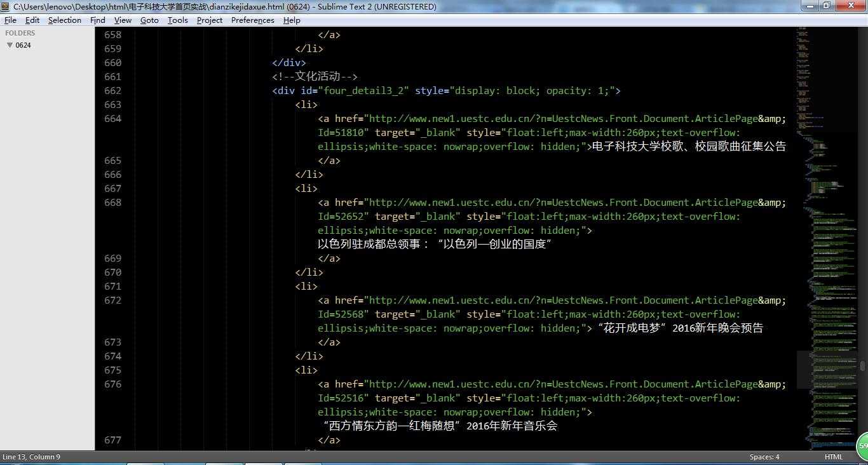868x465 pixels.
Task: Click line number 660 in the gutter
Action: (112, 63)
